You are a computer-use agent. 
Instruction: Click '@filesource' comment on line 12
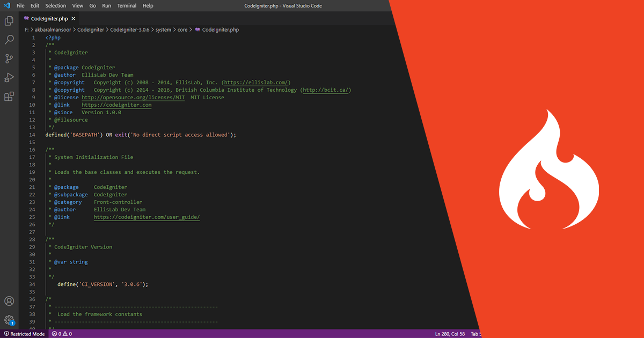pos(71,120)
